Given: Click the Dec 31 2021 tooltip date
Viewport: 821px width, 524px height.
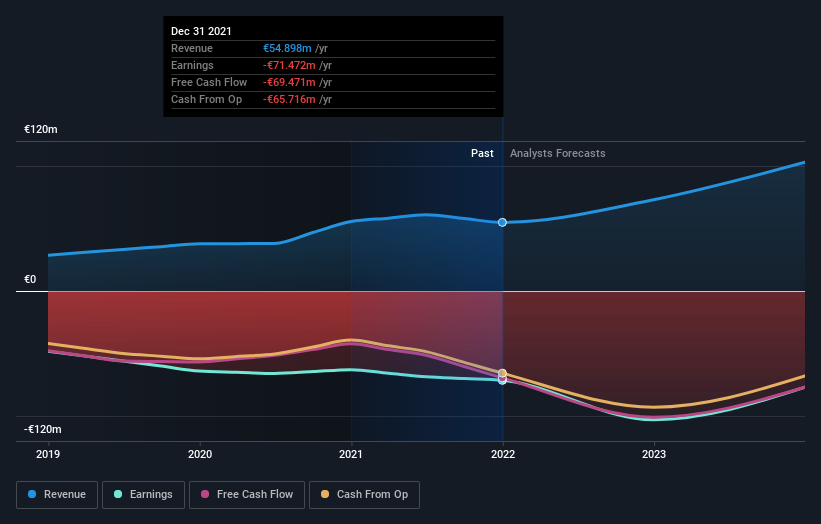Looking at the screenshot, I should [x=201, y=31].
